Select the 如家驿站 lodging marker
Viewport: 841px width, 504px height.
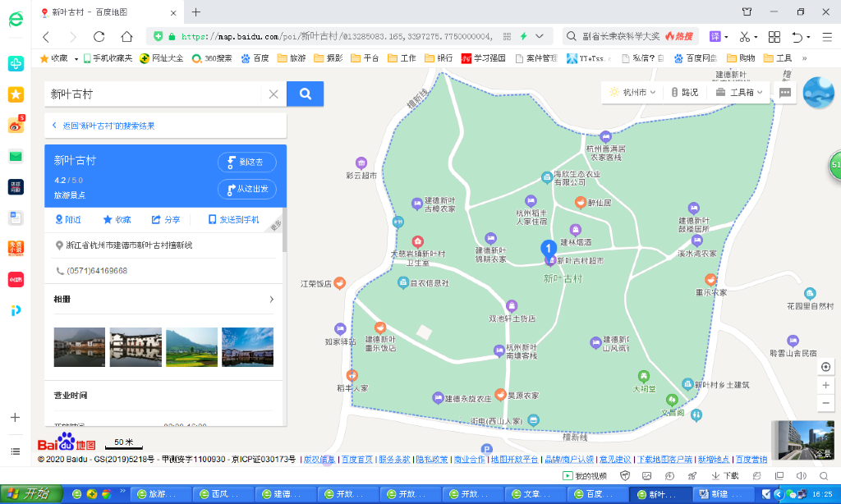click(340, 328)
